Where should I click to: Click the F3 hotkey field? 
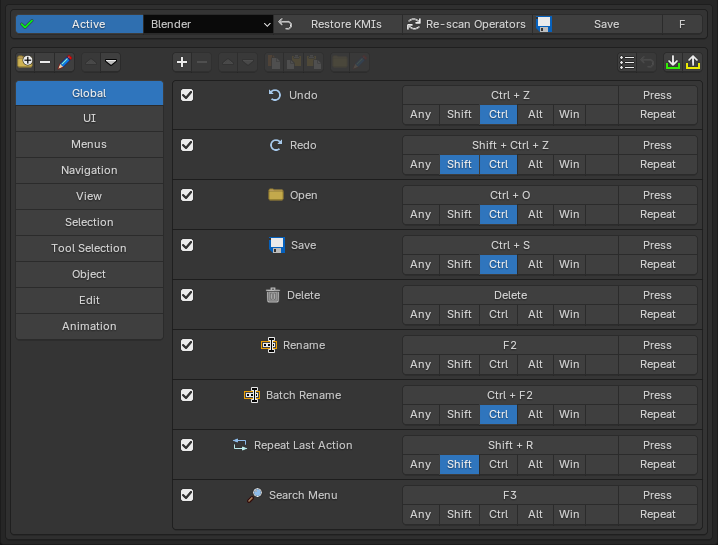[510, 495]
